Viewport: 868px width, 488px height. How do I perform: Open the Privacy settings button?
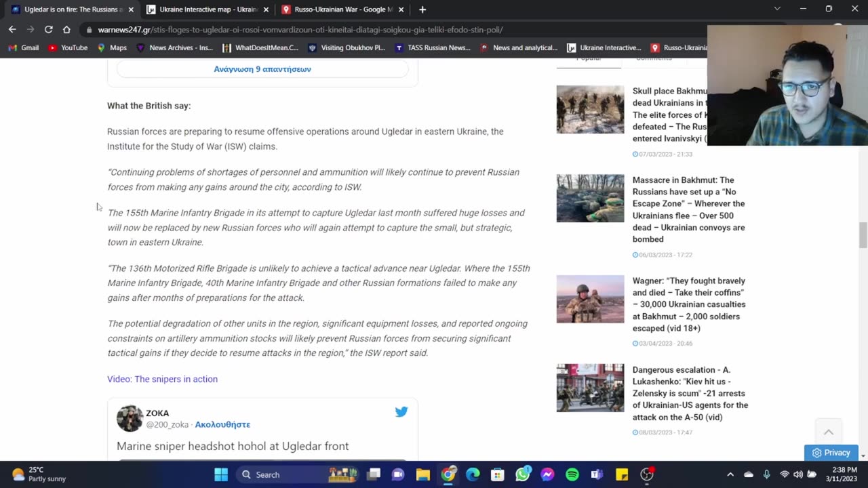point(831,453)
